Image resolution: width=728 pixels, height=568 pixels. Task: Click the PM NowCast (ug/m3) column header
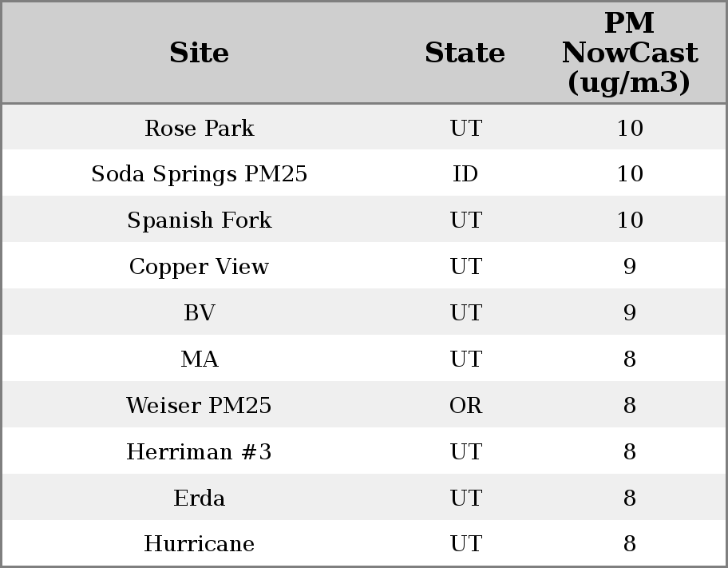pyautogui.click(x=630, y=53)
